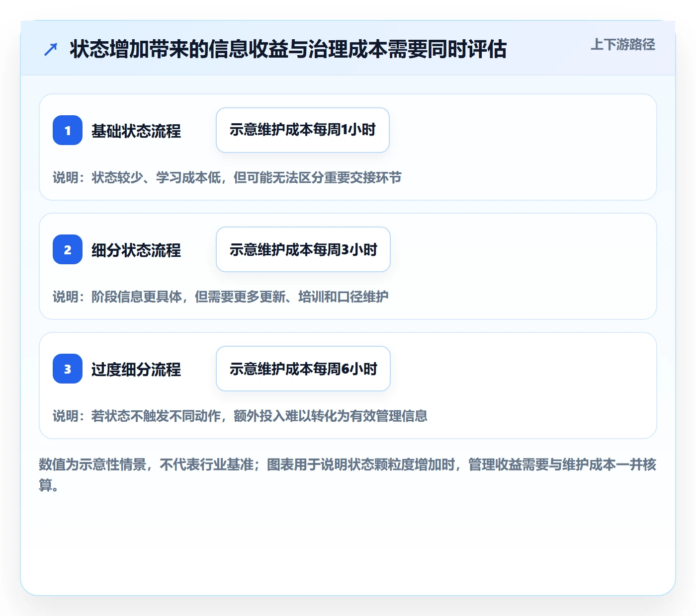Click the blue arrow icon beside the title
The width and height of the screenshot is (696, 616).
(51, 49)
